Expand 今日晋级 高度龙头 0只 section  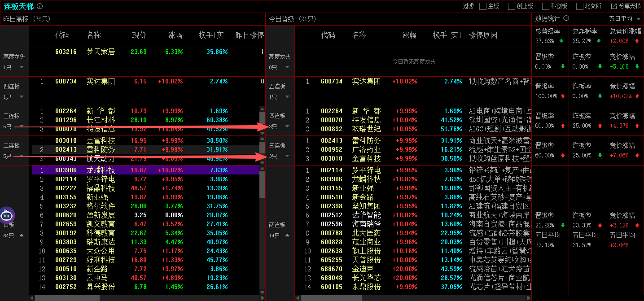287,67
